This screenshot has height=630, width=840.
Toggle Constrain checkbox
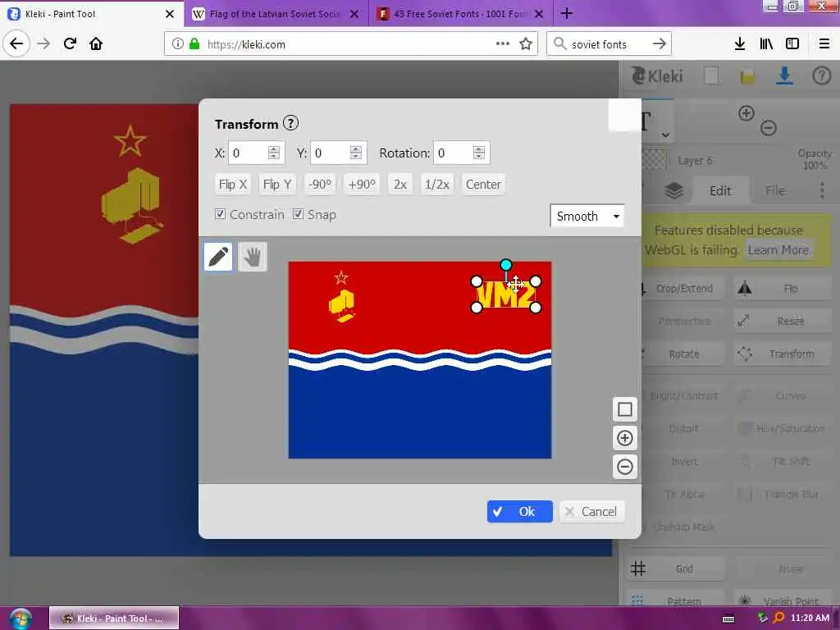[x=220, y=214]
